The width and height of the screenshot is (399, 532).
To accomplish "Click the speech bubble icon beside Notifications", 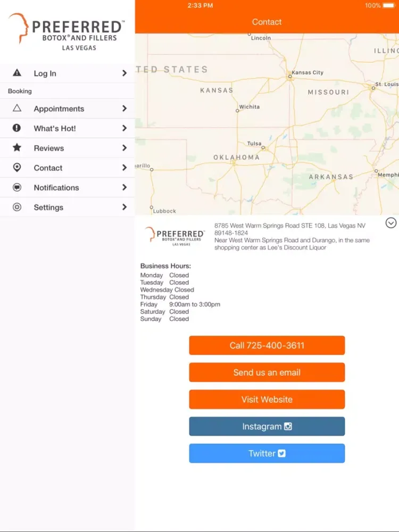I will (x=17, y=187).
